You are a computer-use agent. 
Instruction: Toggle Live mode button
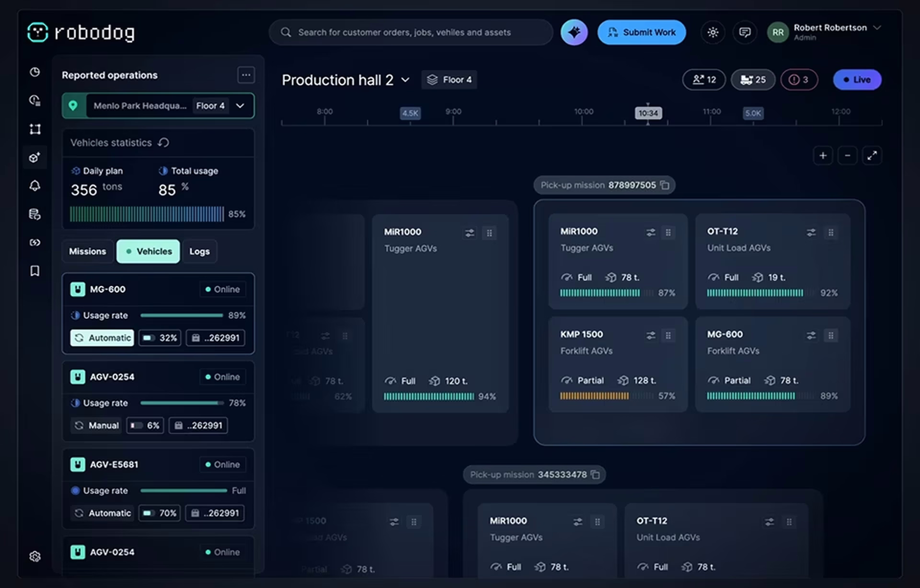[857, 79]
